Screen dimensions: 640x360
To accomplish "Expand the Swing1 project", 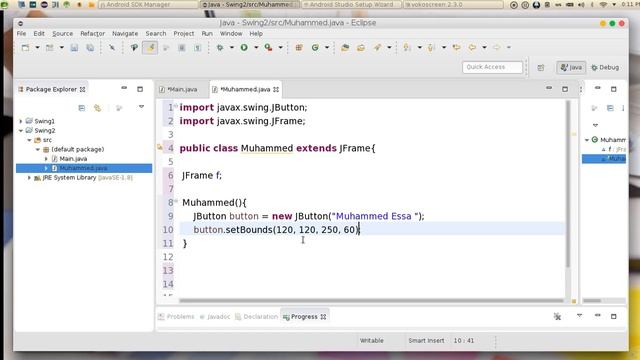I will 20,121.
